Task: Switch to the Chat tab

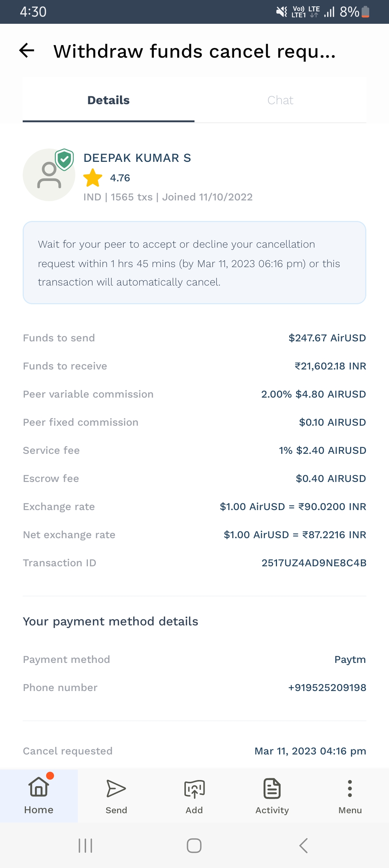Action: click(x=280, y=100)
